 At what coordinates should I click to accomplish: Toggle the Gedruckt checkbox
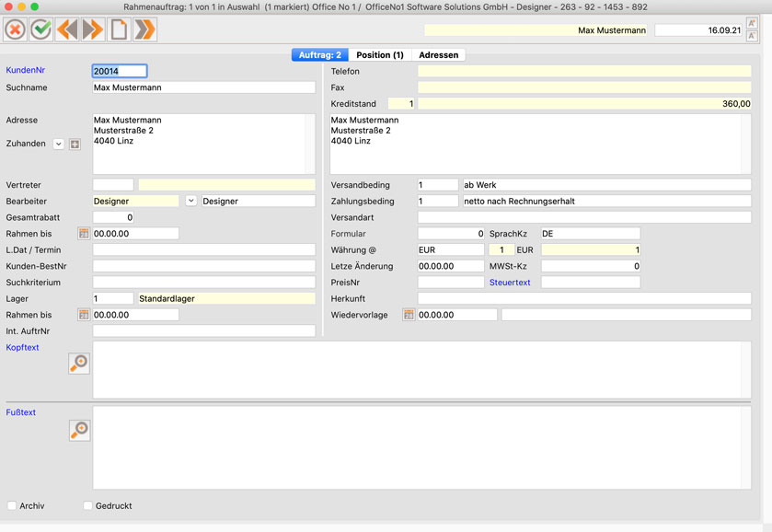(87, 505)
